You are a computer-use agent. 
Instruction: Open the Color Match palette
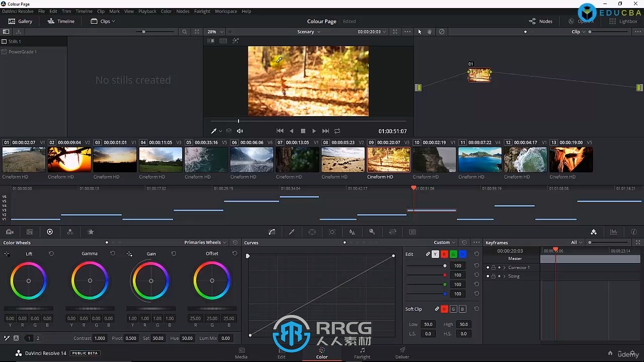[x=30, y=232]
